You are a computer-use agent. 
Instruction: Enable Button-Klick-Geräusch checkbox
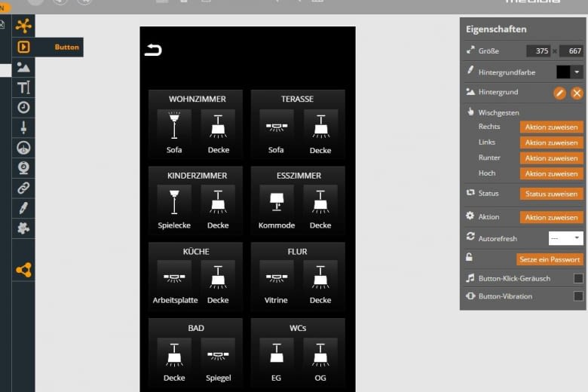[578, 278]
